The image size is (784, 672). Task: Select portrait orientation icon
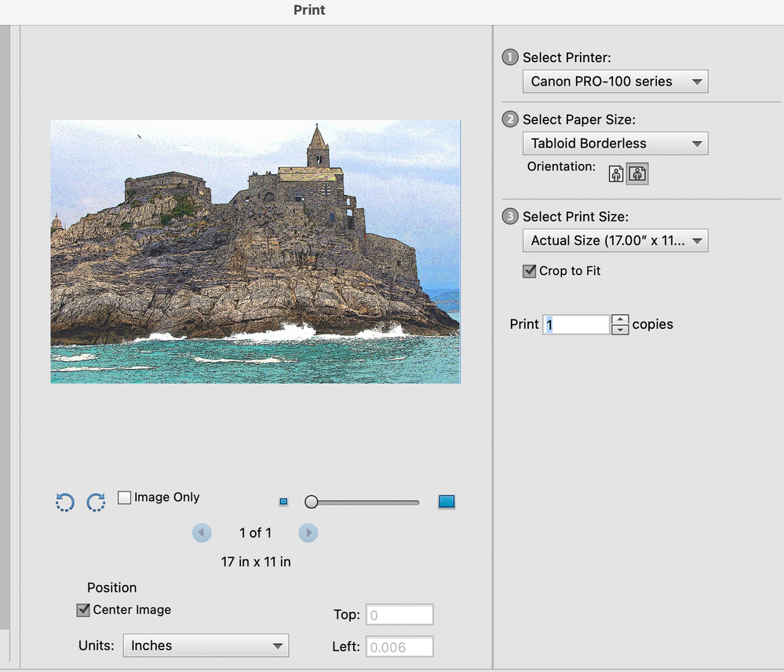[x=616, y=174]
